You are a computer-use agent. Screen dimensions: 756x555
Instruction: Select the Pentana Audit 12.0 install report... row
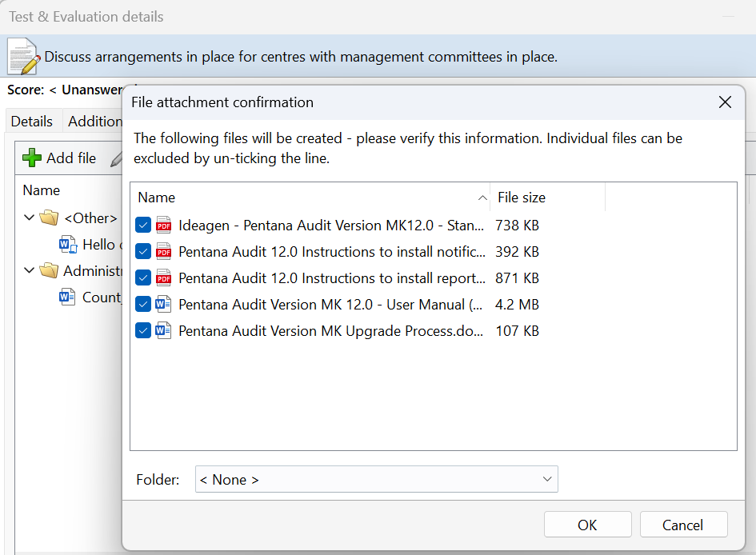332,278
